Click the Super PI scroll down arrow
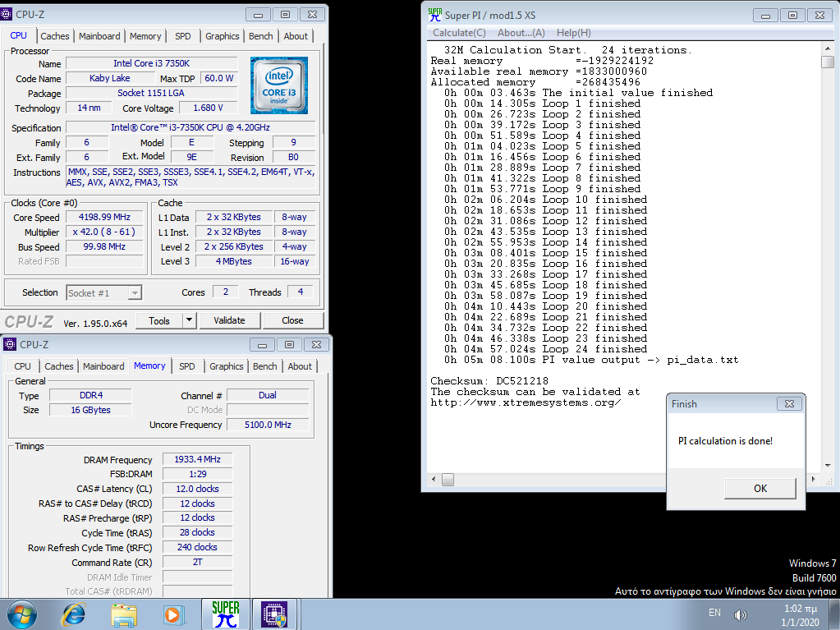Image resolution: width=840 pixels, height=630 pixels. [x=827, y=466]
